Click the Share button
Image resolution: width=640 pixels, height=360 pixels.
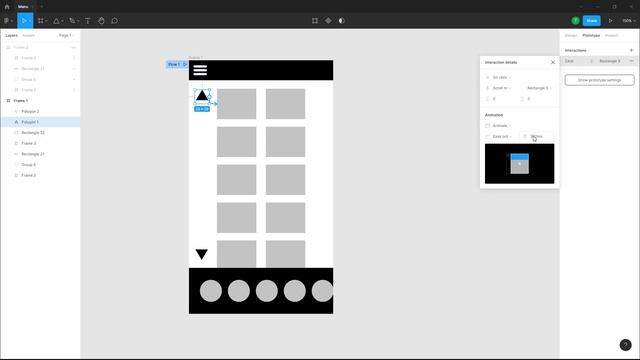591,20
